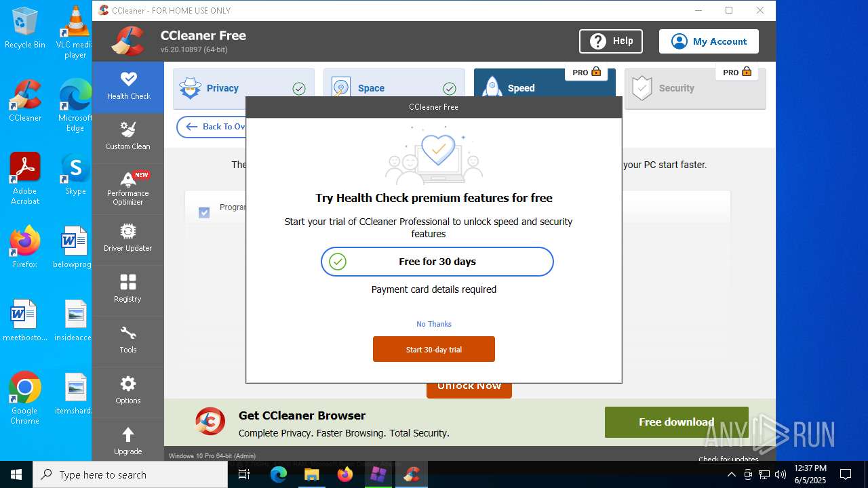Viewport: 868px width, 488px height.
Task: Open notification center
Action: (x=846, y=474)
